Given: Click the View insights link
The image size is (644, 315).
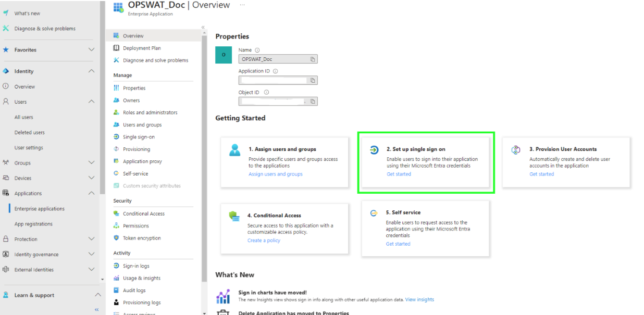Looking at the screenshot, I should 419,299.
